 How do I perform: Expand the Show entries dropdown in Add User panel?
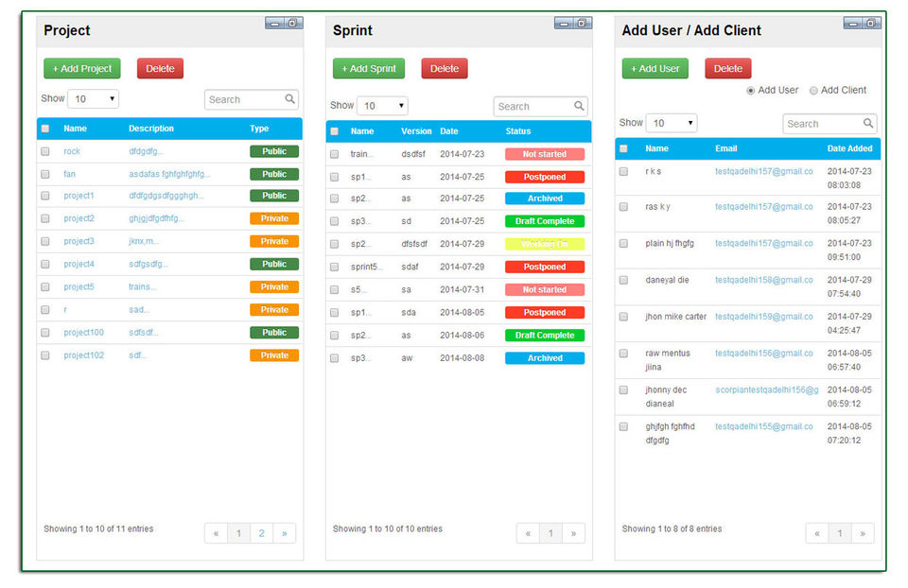(x=672, y=123)
